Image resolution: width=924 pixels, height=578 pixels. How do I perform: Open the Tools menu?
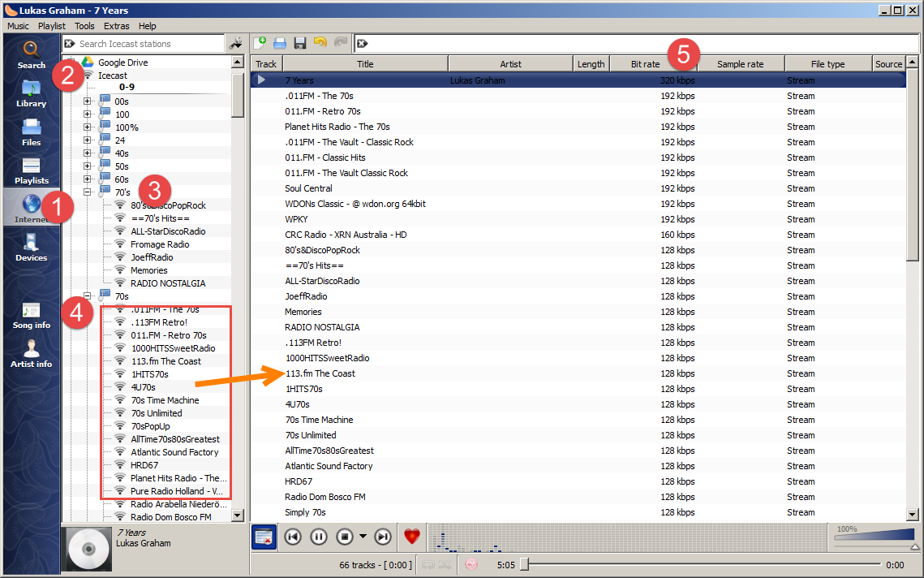84,26
